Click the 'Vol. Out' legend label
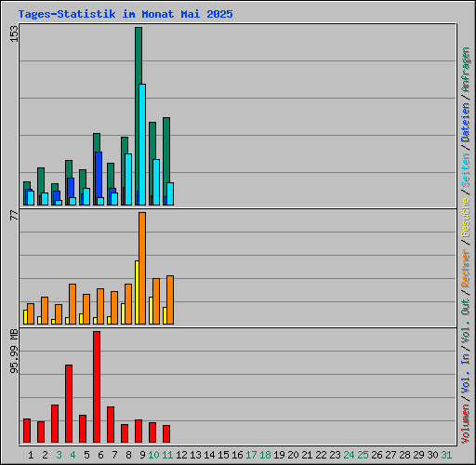 tap(466, 321)
